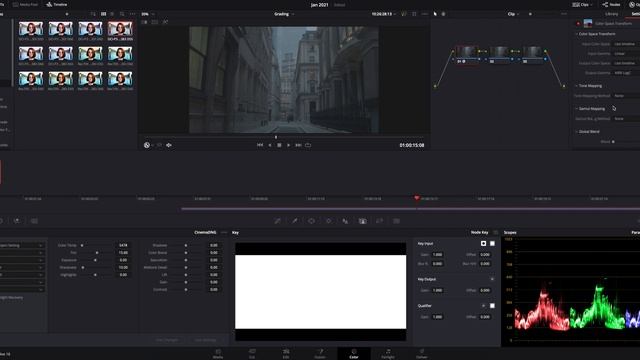Click the split screen icon above viewer

(x=155, y=22)
